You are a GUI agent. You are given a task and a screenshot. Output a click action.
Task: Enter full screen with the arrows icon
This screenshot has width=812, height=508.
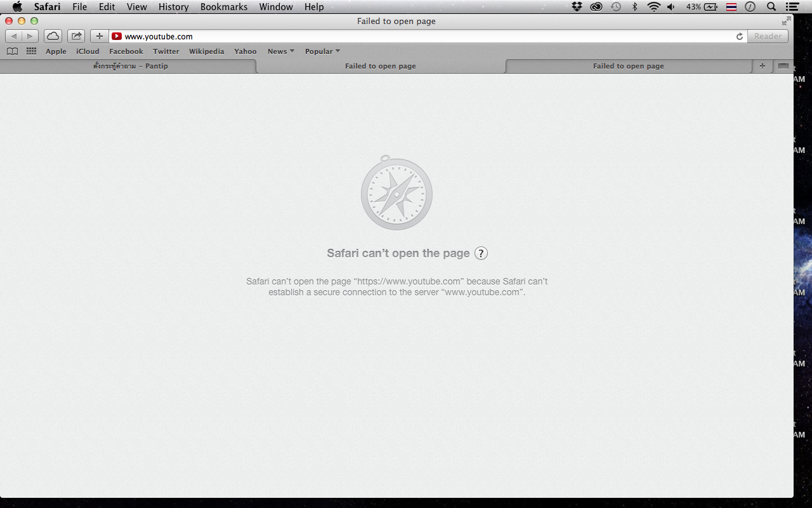click(787, 21)
